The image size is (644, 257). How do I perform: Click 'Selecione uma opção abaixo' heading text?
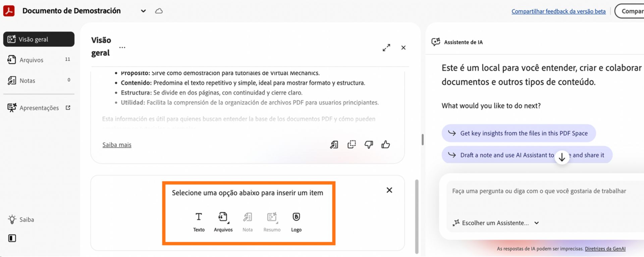248,193
